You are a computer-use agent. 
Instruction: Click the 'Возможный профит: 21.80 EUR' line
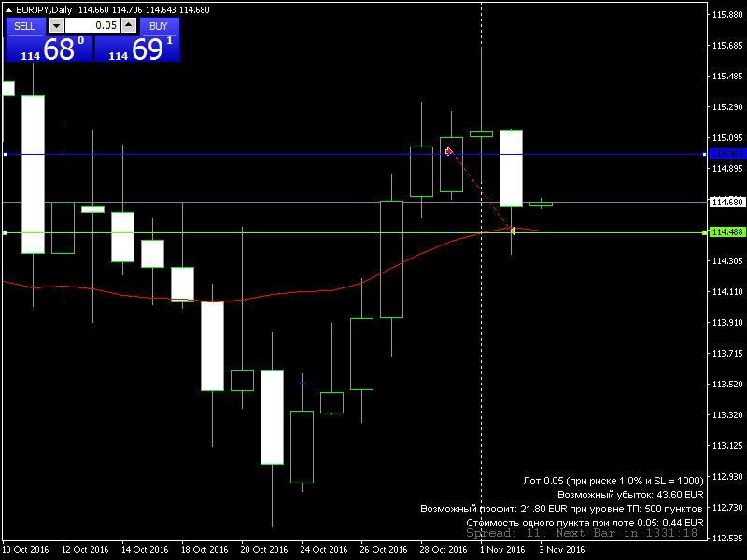point(562,509)
